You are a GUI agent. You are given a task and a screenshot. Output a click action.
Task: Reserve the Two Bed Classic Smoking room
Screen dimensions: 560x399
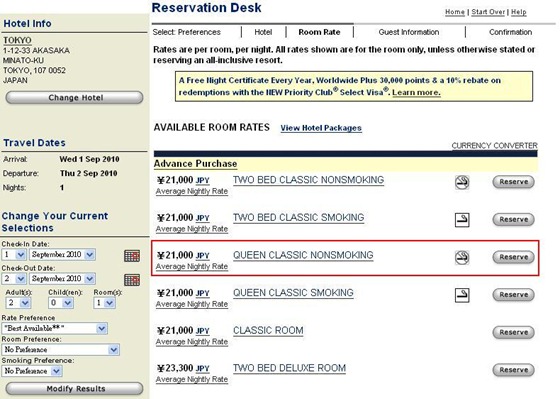[x=513, y=219]
